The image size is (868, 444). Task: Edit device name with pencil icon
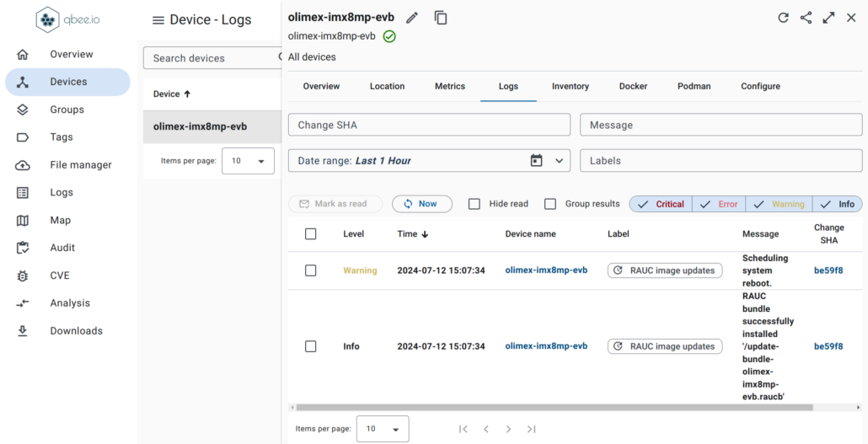pos(411,18)
